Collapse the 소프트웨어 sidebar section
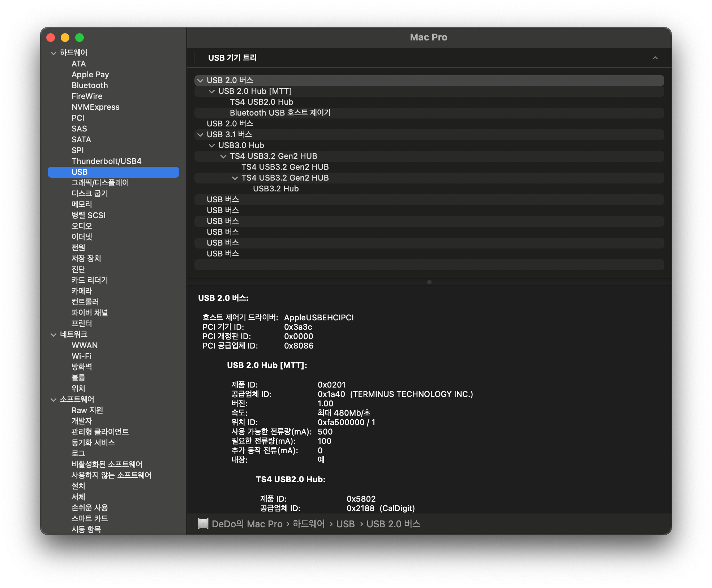Image resolution: width=712 pixels, height=588 pixels. coord(53,399)
